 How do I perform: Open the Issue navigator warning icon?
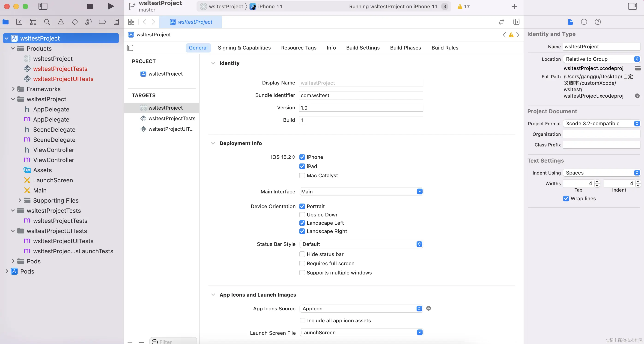61,22
